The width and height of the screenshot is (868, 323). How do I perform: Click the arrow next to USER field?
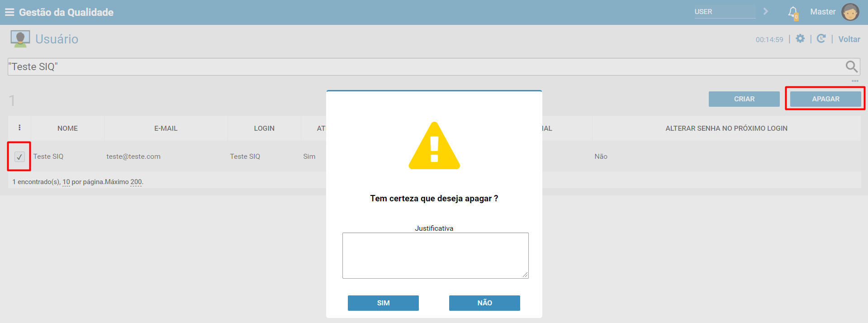click(766, 11)
